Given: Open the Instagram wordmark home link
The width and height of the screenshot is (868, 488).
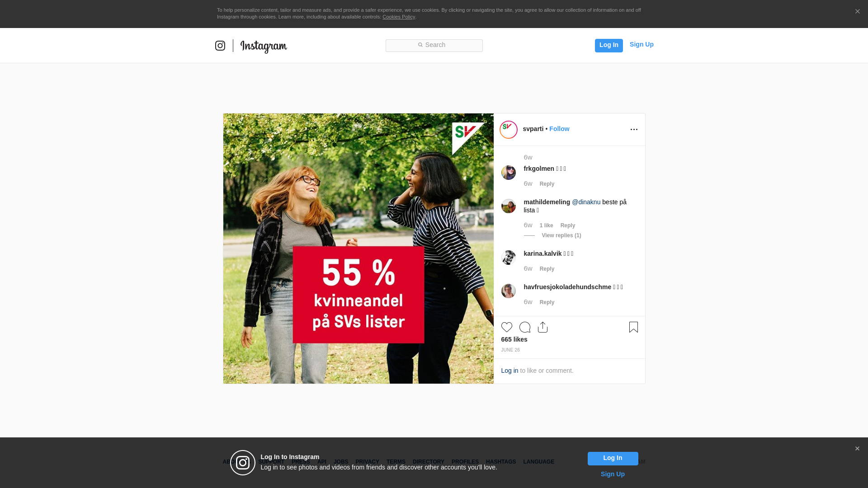Looking at the screenshot, I should [264, 46].
